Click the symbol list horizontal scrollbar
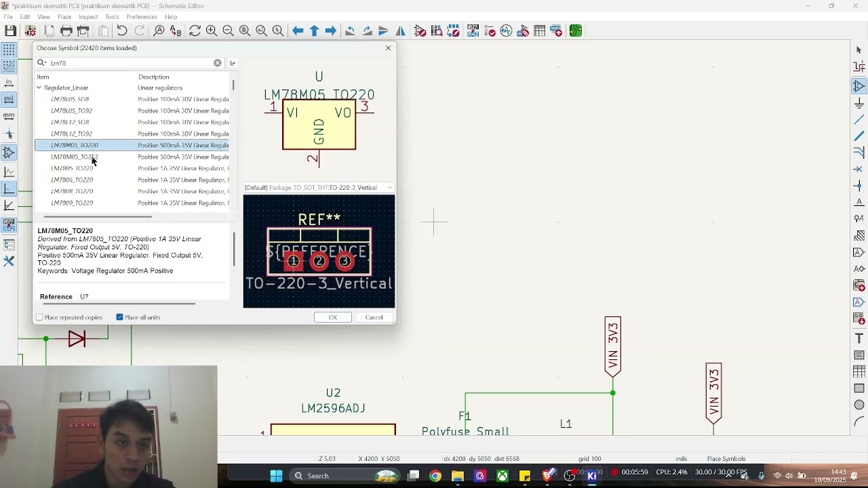Viewport: 868px width, 488px height. (98, 217)
